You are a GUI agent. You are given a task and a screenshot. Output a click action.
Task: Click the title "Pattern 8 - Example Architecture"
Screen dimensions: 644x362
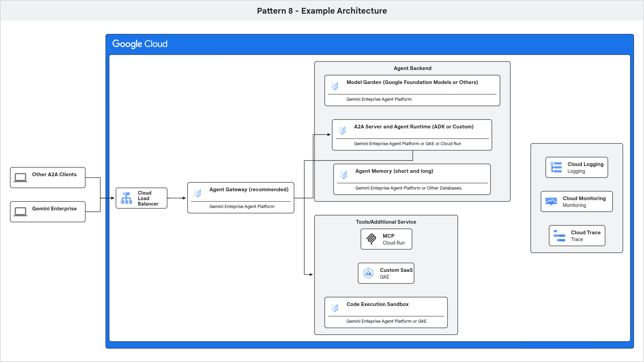pos(322,11)
